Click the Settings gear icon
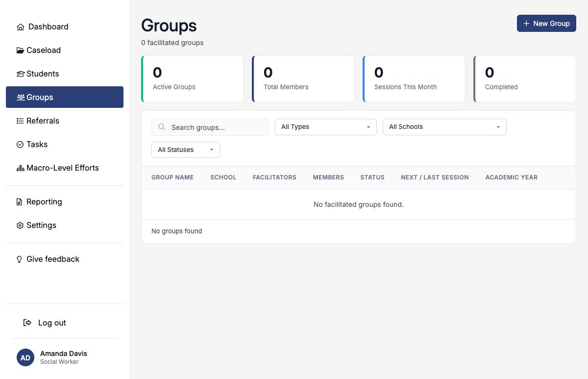588x379 pixels. (x=20, y=226)
